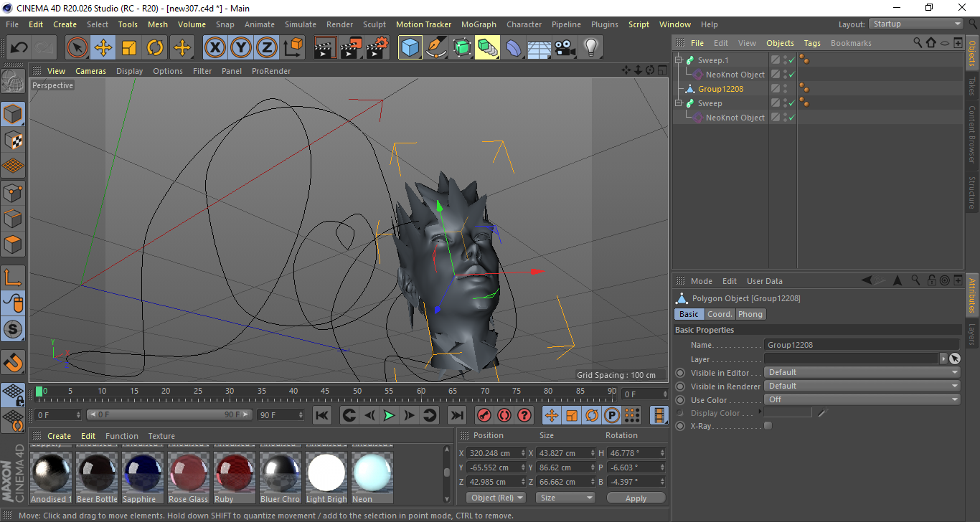This screenshot has width=980, height=522.
Task: Enable the X-Ray checkbox
Action: point(768,426)
